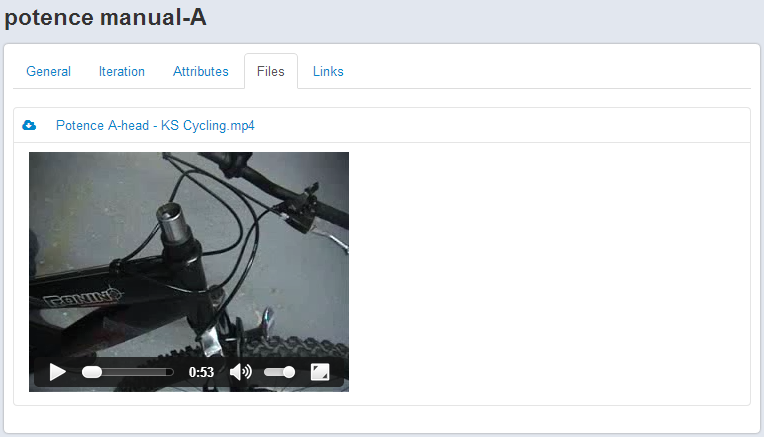The image size is (764, 437).
Task: Enter fullscreen mode for the video
Action: click(320, 372)
